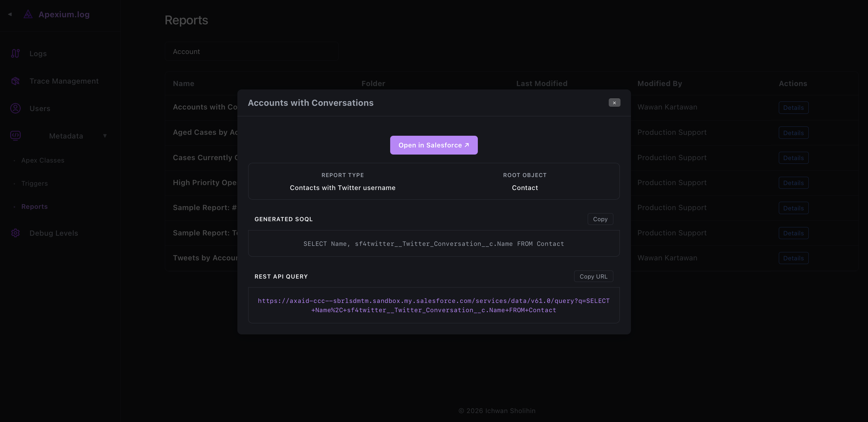Click the SELECT Name SOQL query text
868x422 pixels.
click(x=434, y=243)
